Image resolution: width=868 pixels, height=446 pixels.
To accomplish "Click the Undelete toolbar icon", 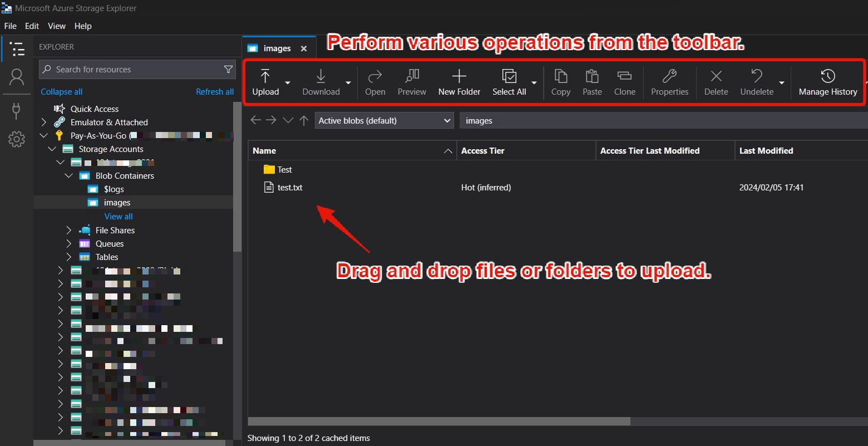I will [x=757, y=82].
